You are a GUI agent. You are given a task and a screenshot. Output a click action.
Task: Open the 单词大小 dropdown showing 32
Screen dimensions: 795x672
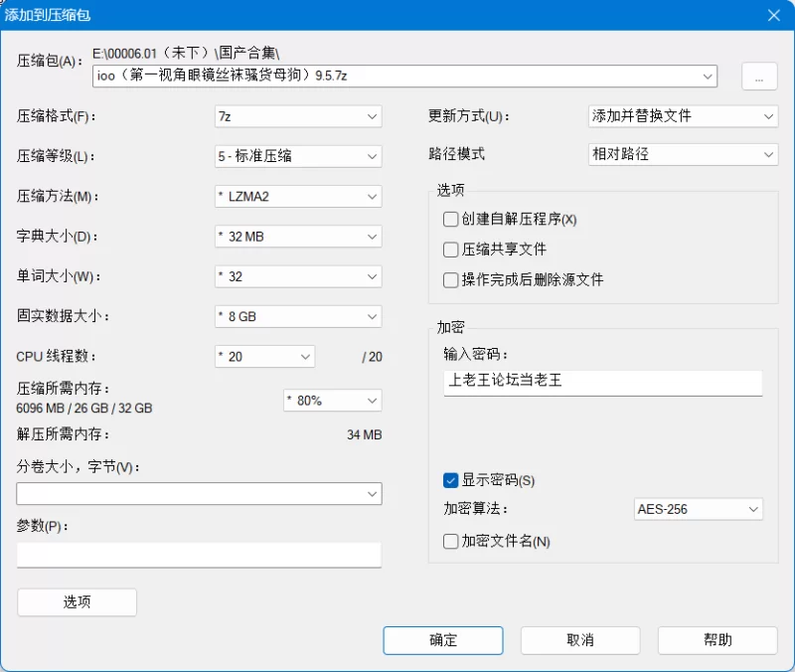[x=298, y=276]
